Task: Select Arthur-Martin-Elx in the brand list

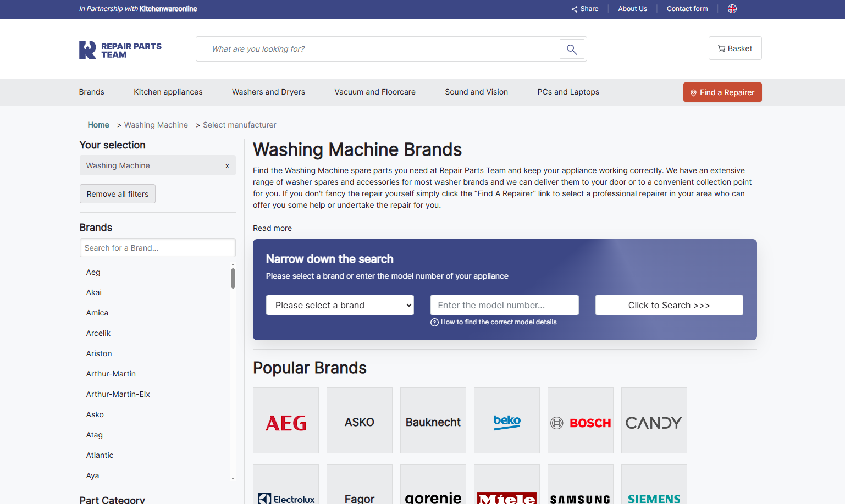Action: (118, 394)
